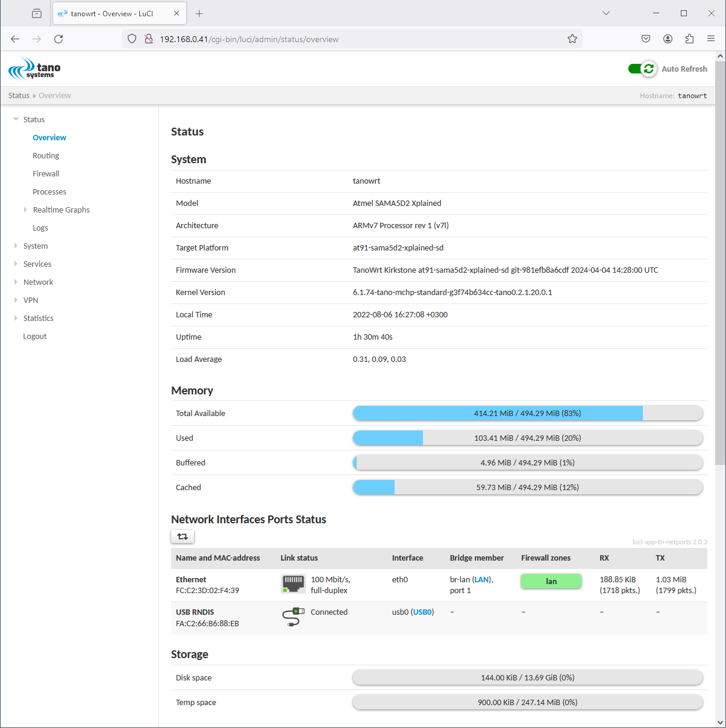Screen dimensions: 726x728
Task: Toggle the Auto Refresh switch
Action: 642,69
